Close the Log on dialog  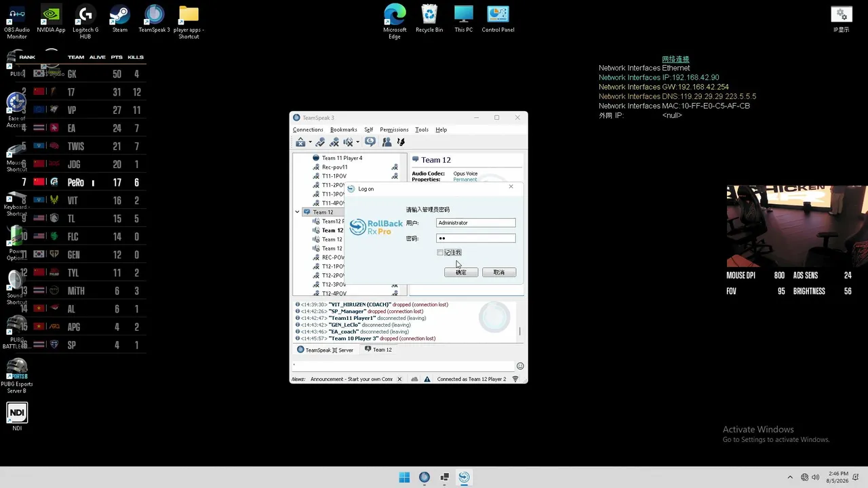511,186
